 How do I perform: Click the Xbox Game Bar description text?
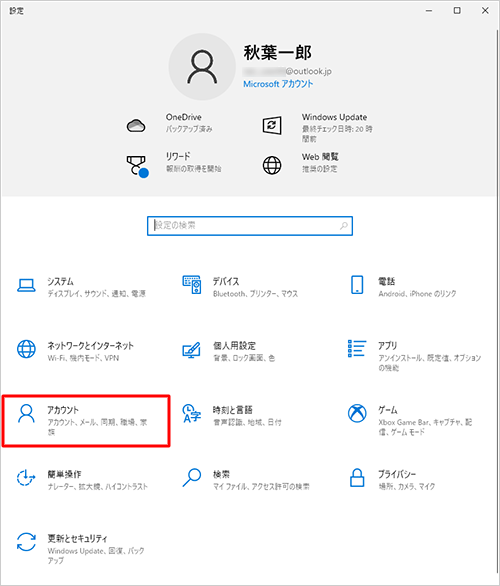click(x=425, y=427)
